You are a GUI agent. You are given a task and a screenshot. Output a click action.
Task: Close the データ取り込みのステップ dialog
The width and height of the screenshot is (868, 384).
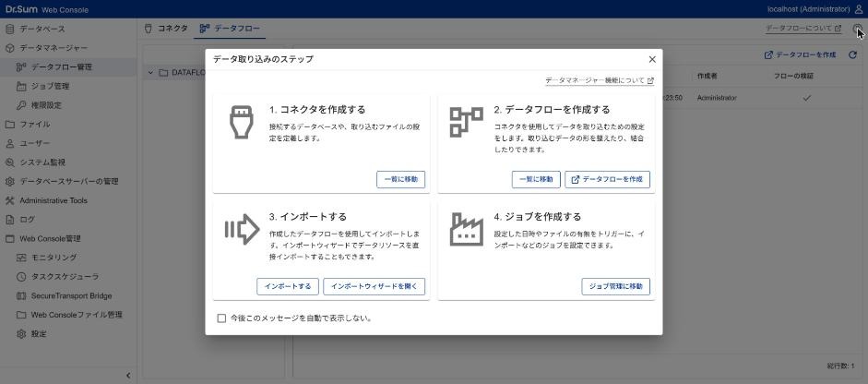click(652, 59)
